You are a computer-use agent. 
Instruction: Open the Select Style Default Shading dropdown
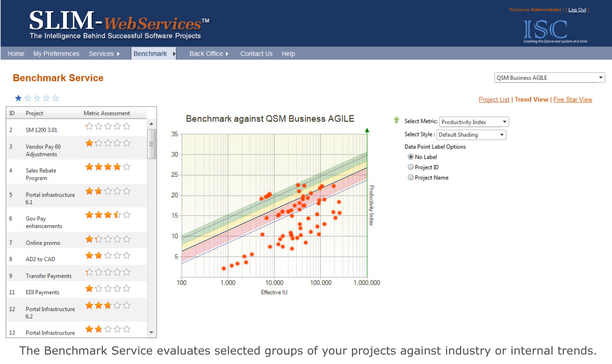point(471,135)
